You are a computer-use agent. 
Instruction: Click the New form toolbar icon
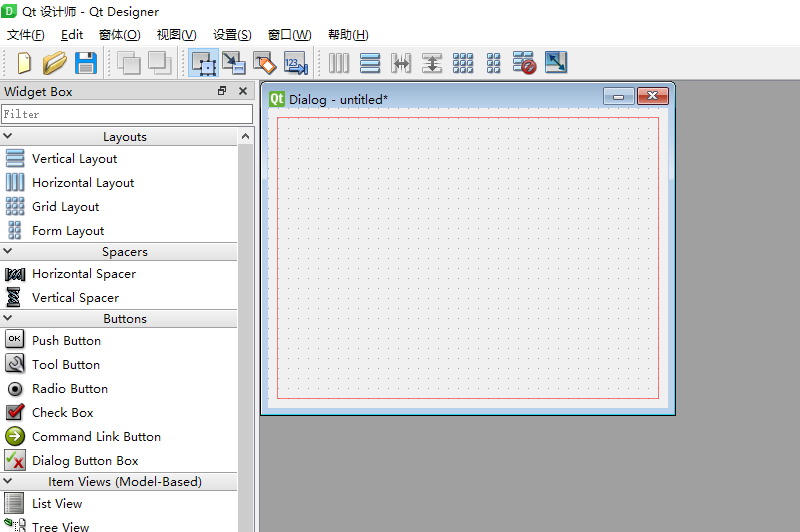[24, 63]
